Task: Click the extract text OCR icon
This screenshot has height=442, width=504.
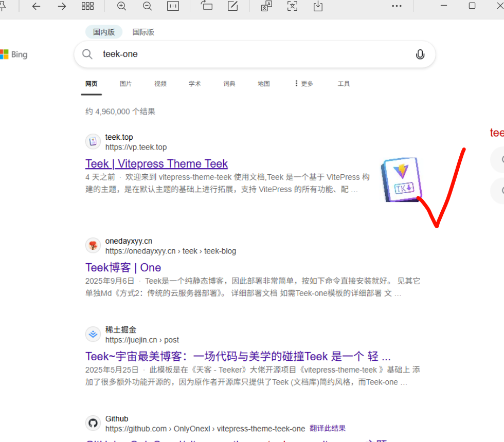Action: pos(292,6)
